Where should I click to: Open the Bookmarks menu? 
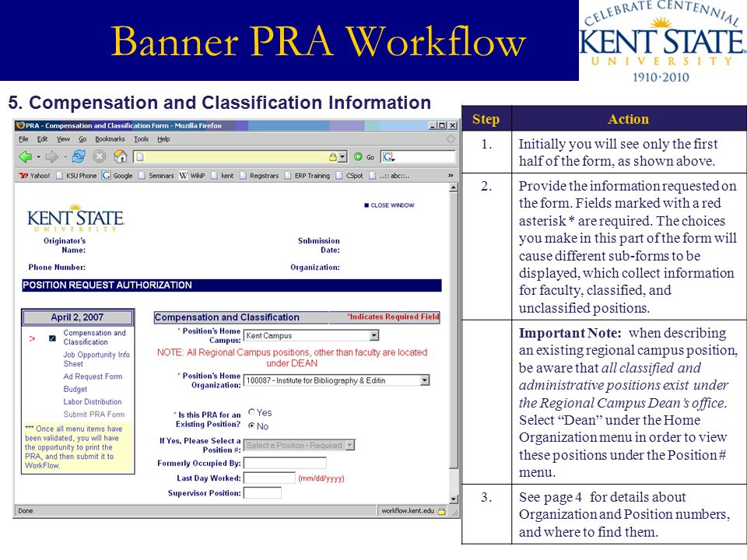coord(110,139)
